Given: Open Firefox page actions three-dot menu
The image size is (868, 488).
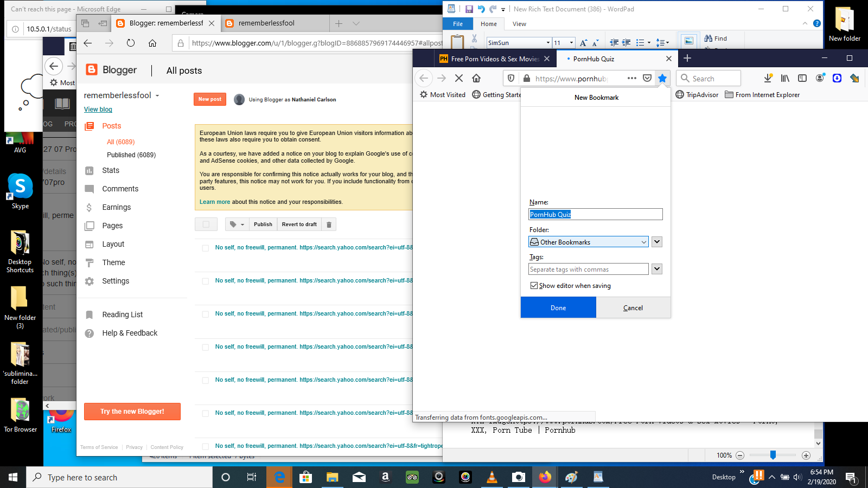Looking at the screenshot, I should point(631,78).
